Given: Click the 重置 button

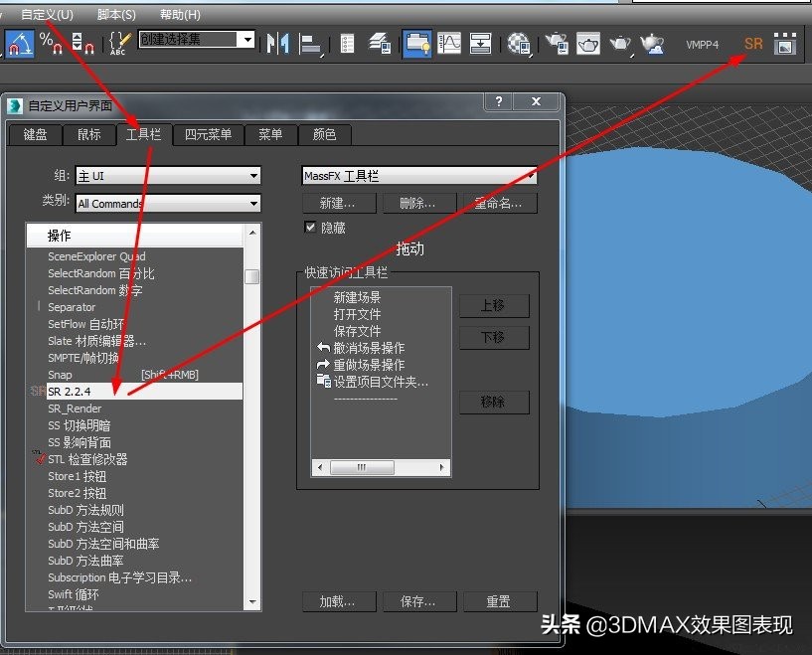Looking at the screenshot, I should coord(499,601).
